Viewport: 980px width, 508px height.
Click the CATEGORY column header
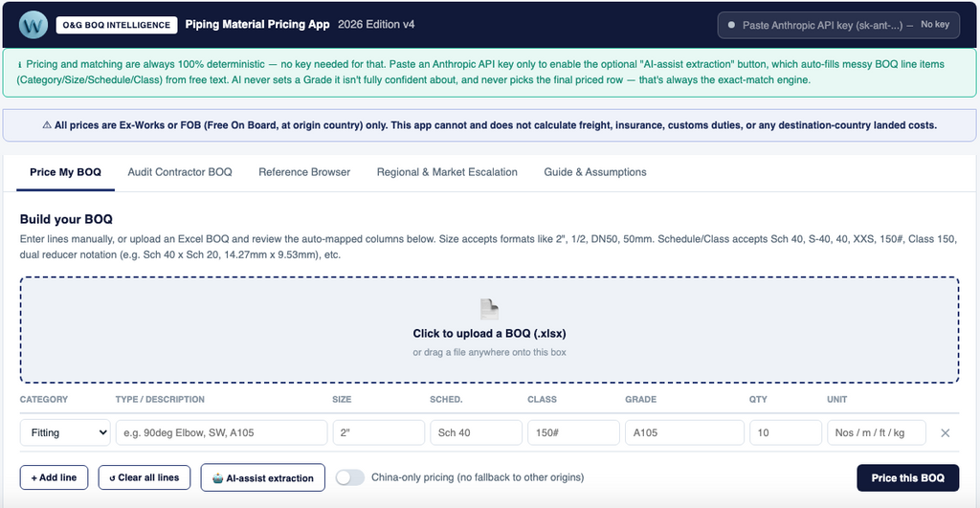click(44, 399)
